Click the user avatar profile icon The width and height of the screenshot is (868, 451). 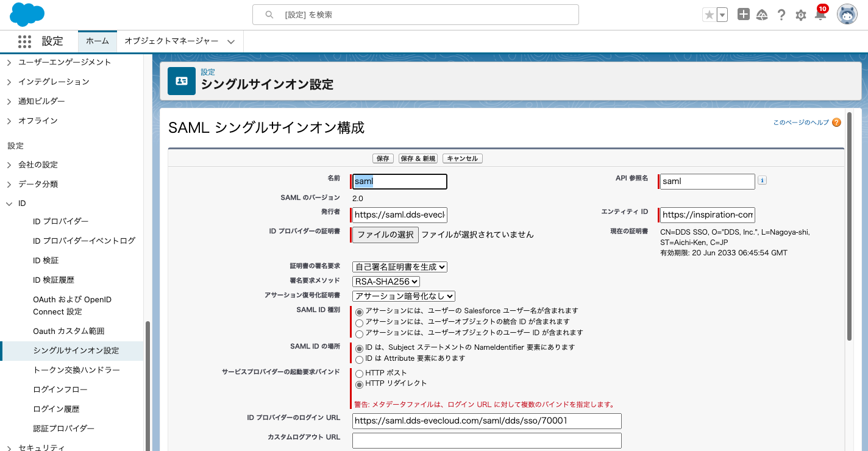[x=847, y=15]
